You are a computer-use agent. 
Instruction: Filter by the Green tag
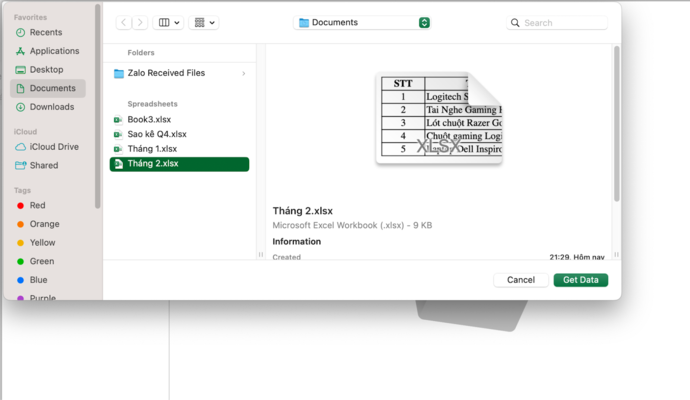(40, 262)
